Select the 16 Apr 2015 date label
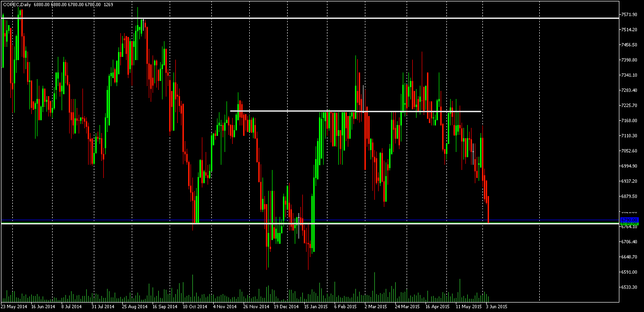644x312 pixels. click(x=437, y=307)
